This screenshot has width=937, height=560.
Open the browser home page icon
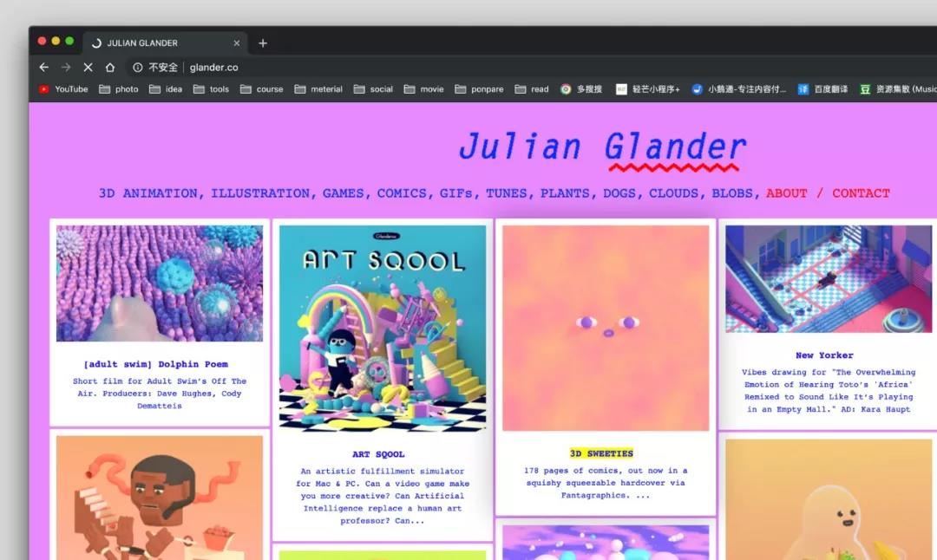(x=110, y=68)
